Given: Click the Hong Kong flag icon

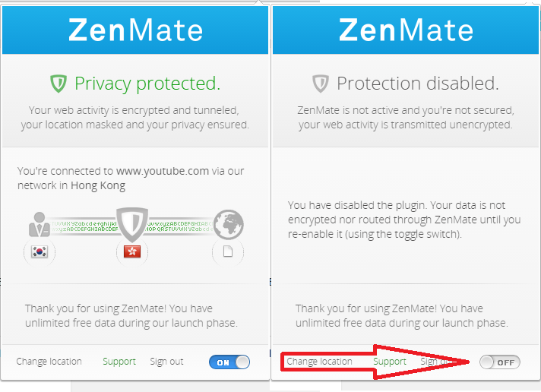Looking at the screenshot, I should tap(133, 251).
